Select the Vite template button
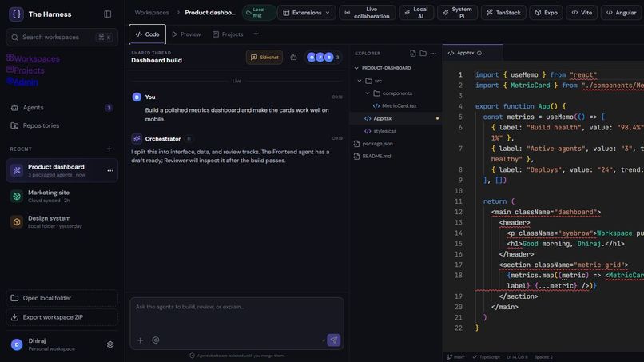Viewport: 644px width, 362px height. [582, 13]
